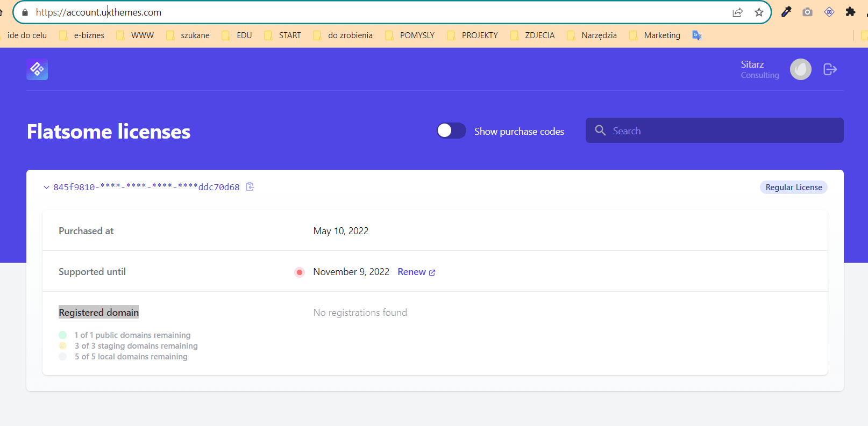868x426 pixels.
Task: Click the logout icon in header
Action: pos(830,69)
